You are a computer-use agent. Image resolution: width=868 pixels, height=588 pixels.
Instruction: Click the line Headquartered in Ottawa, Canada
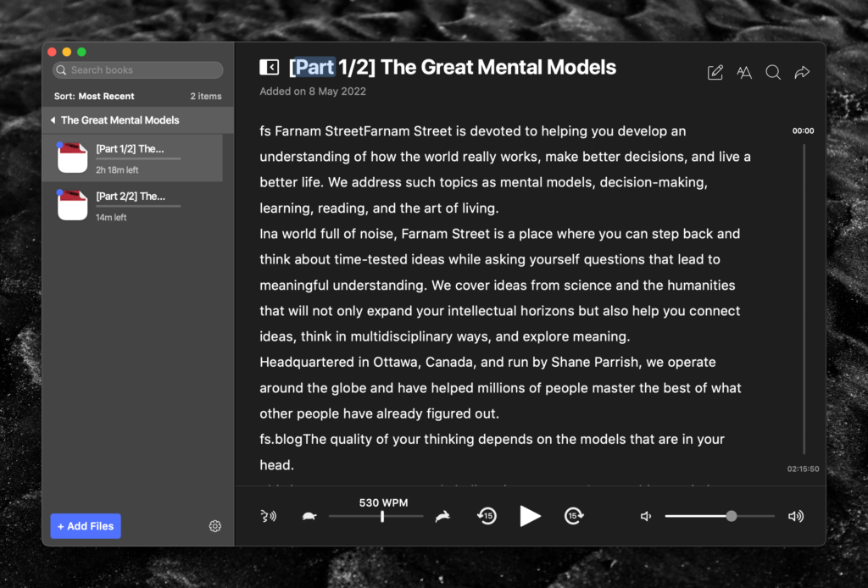click(x=487, y=363)
